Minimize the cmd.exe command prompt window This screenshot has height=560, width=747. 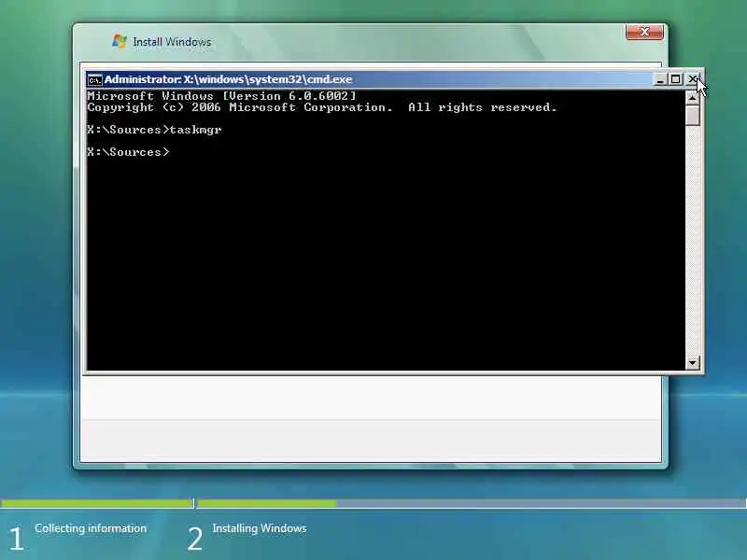660,79
